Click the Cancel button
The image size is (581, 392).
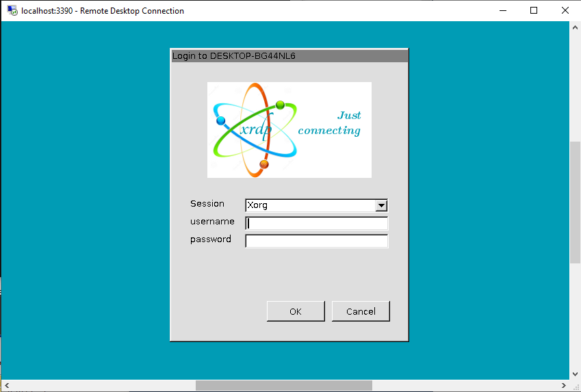pyautogui.click(x=361, y=311)
